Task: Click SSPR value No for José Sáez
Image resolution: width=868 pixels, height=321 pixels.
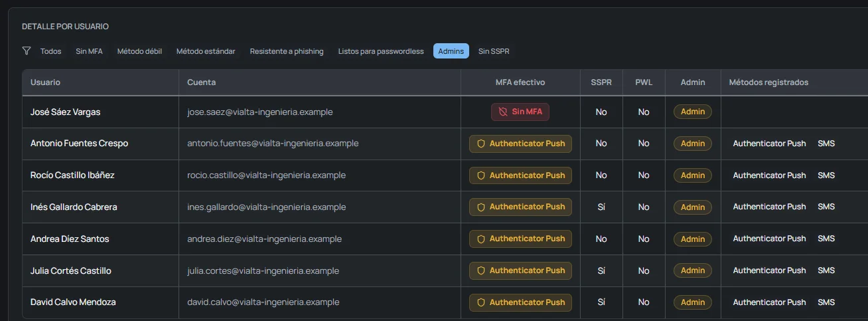Action: coord(601,112)
